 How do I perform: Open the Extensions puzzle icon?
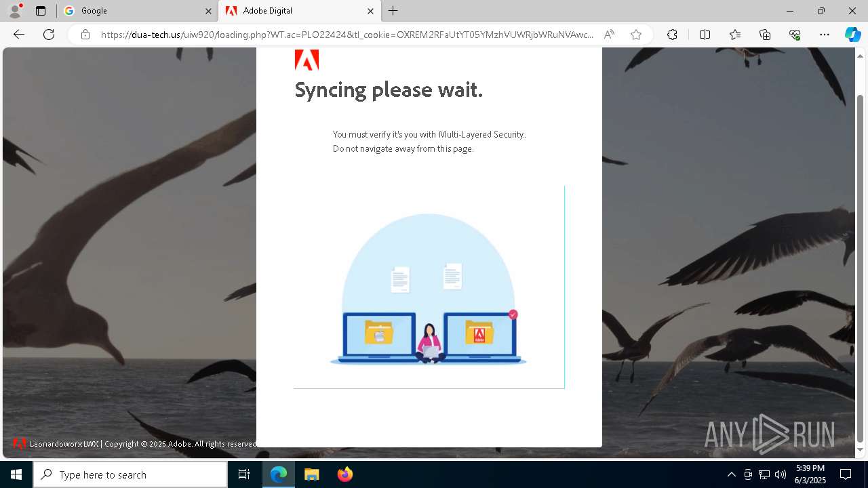point(672,35)
